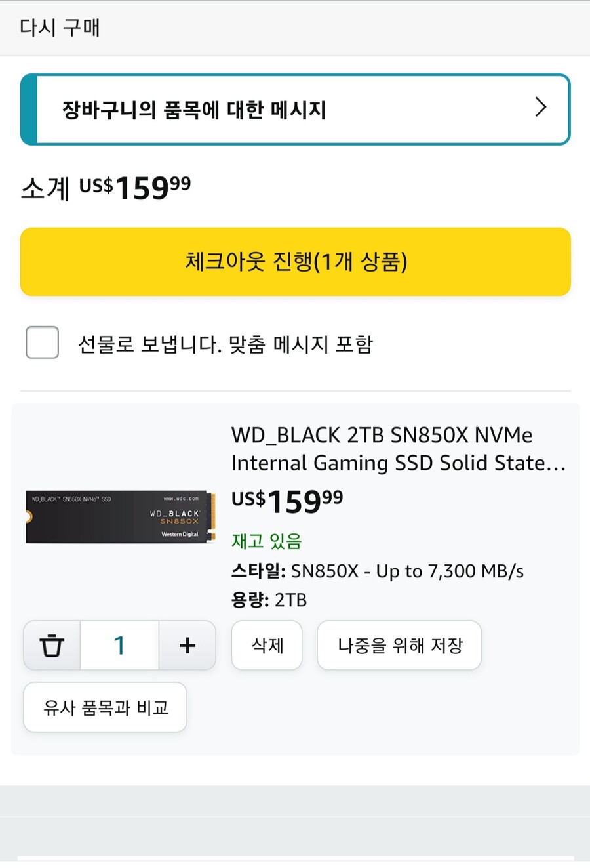Click the product price US$159.99 under title
The height and width of the screenshot is (868, 590).
pos(286,502)
